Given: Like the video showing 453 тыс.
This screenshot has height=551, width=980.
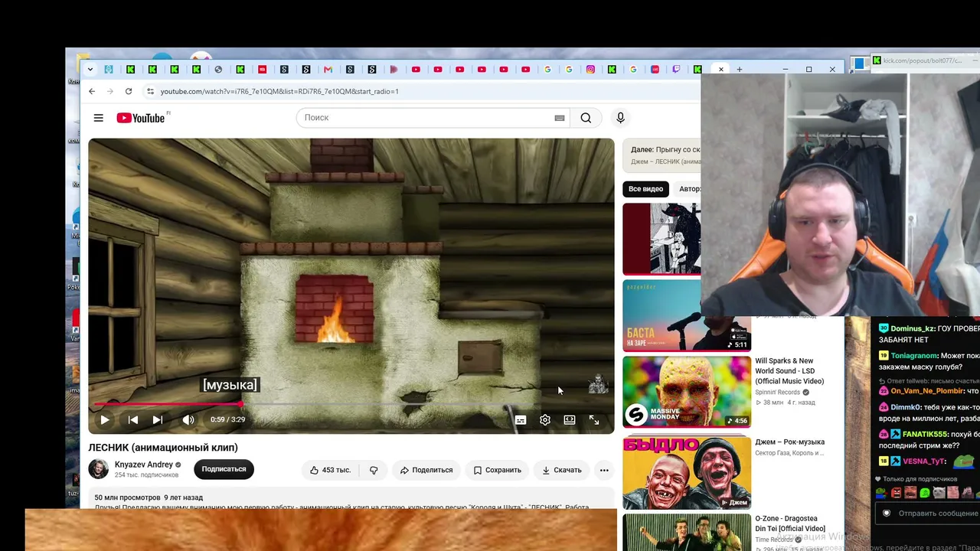Looking at the screenshot, I should 330,470.
